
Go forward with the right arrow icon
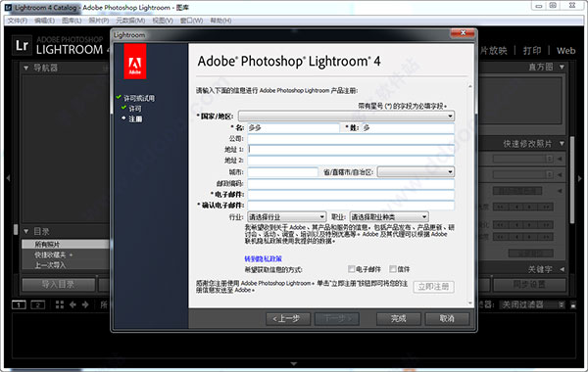85,304
